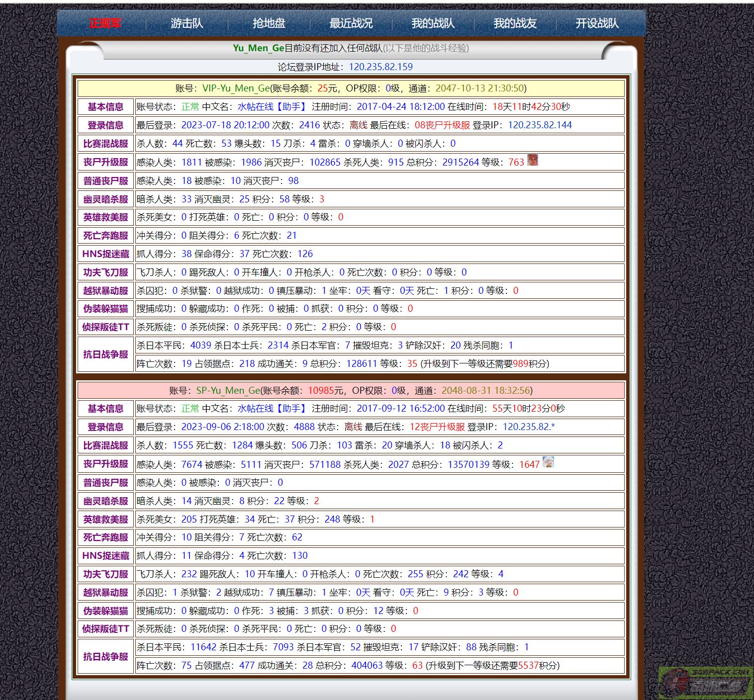Click SP 侦探叛徒TT label

tap(105, 629)
